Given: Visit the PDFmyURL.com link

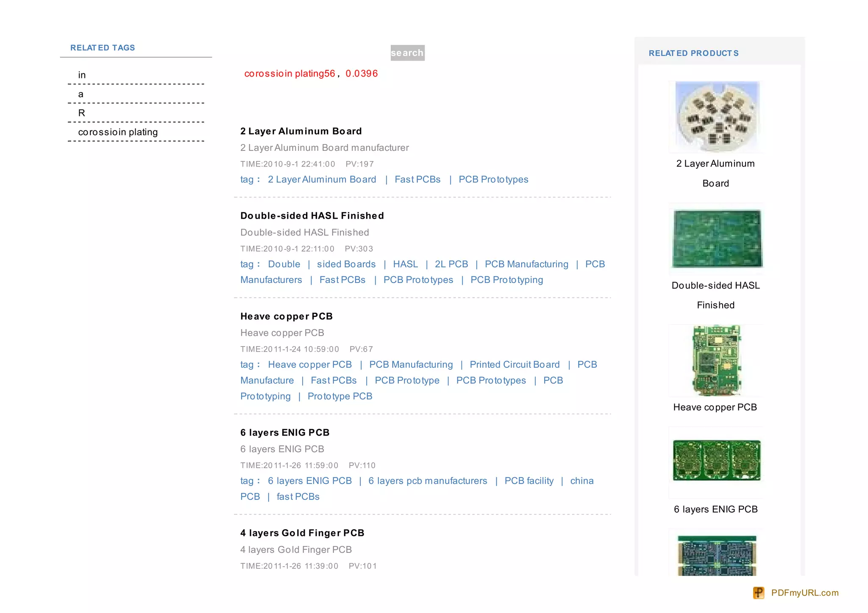Looking at the screenshot, I should (804, 593).
